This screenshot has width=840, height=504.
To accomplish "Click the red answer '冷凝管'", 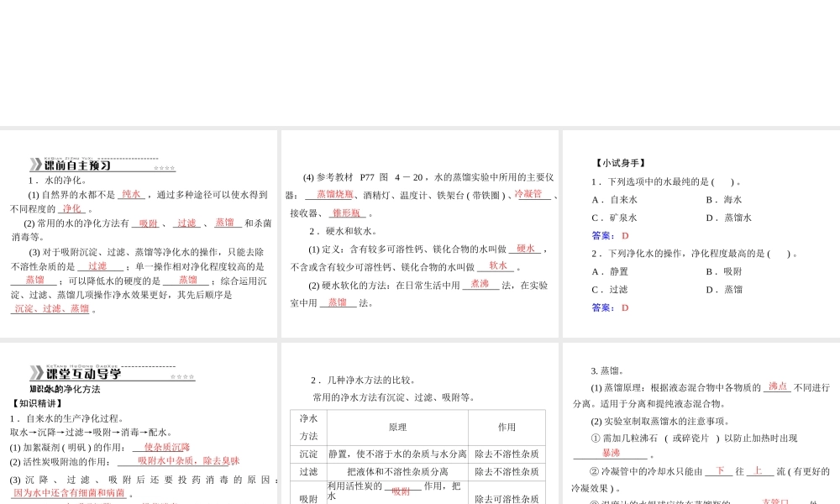I will pos(528,194).
